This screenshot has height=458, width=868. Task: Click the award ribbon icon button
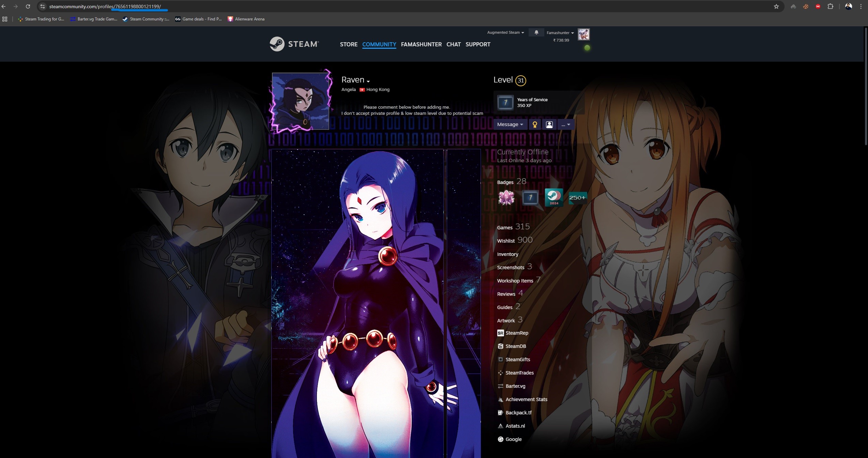click(x=535, y=124)
